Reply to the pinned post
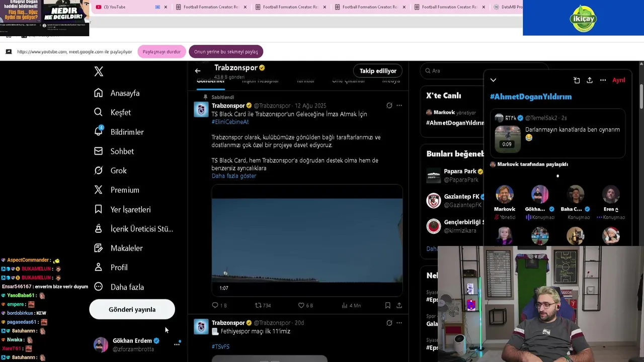Screen dimensions: 644x362 coord(219,305)
